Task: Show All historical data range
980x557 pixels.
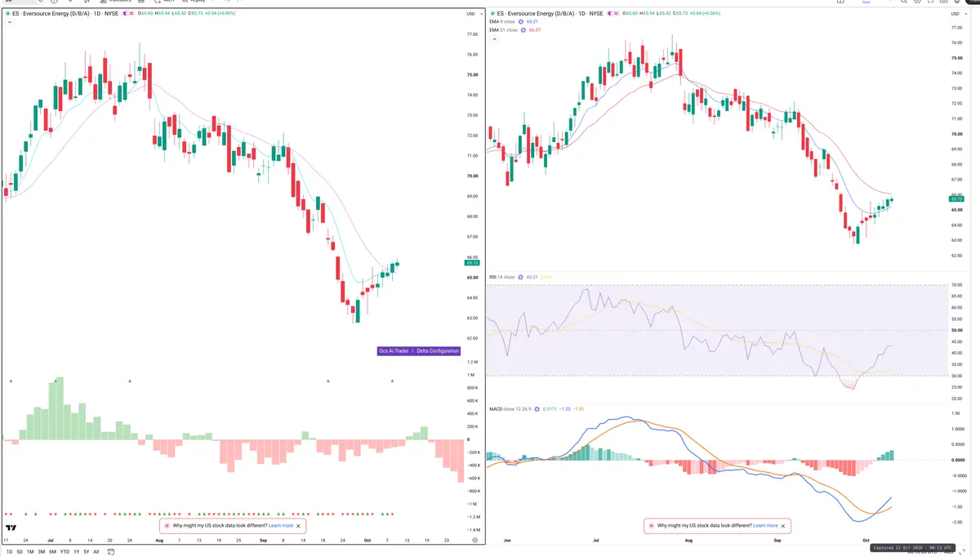Action: pyautogui.click(x=96, y=552)
